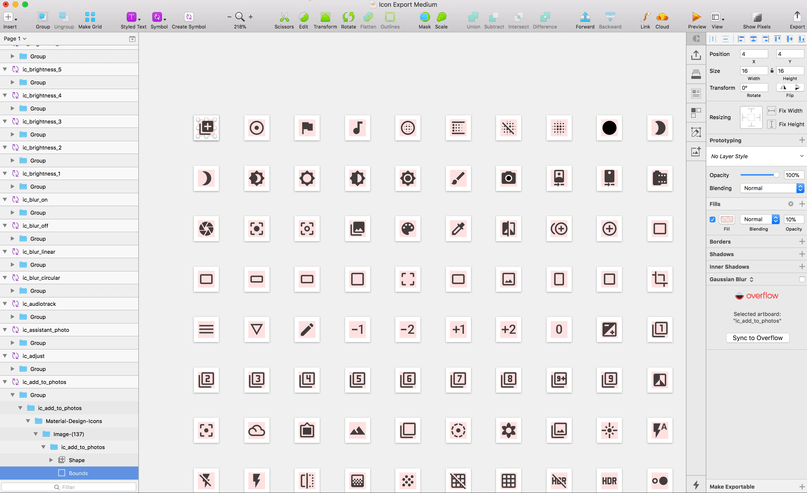807x493 pixels.
Task: Collapse the Image-(137) folder
Action: tap(36, 434)
